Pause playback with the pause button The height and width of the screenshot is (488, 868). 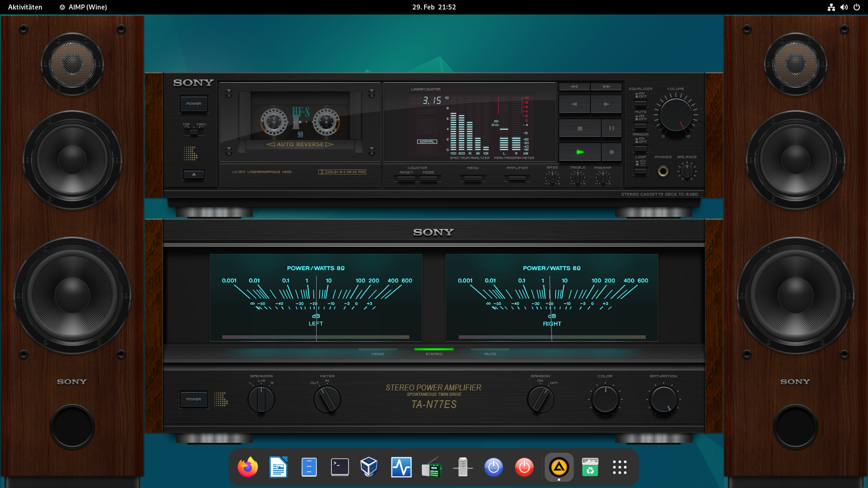(611, 128)
